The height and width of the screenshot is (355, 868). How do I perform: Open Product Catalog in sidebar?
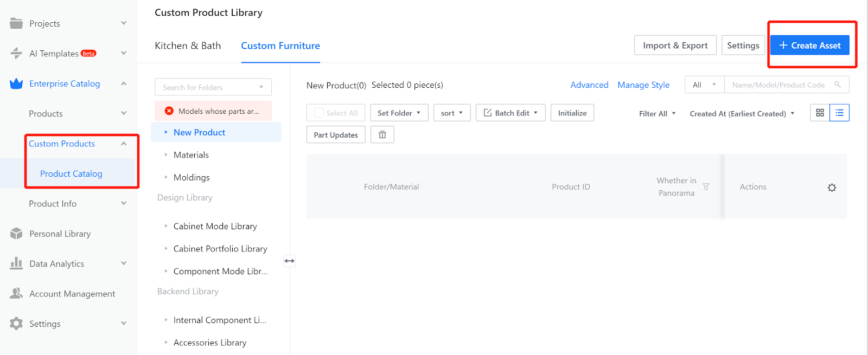coord(71,173)
